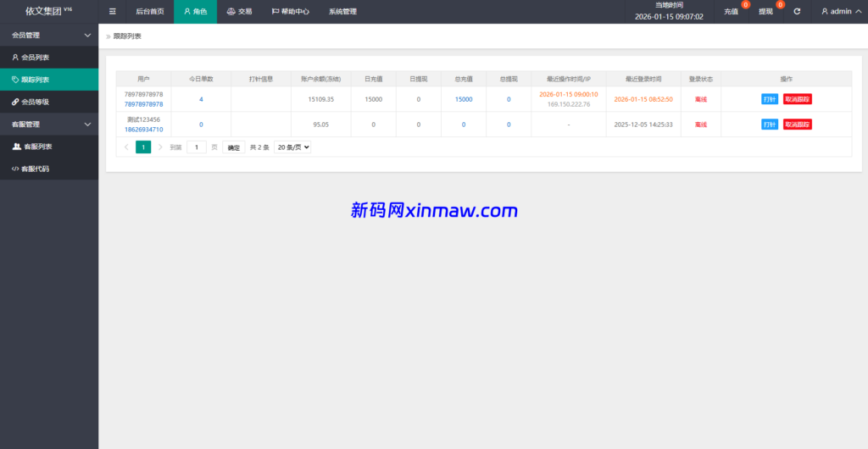The height and width of the screenshot is (449, 868).
Task: Click the 今日单数 column header
Action: tap(201, 79)
